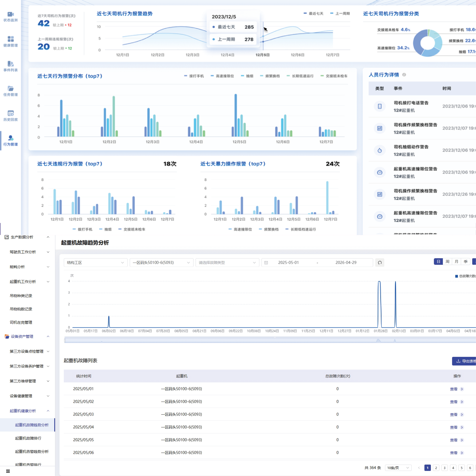The image size is (476, 476).
Task: Click arrow icon in 2025/05/03 row
Action: pyautogui.click(x=462, y=415)
